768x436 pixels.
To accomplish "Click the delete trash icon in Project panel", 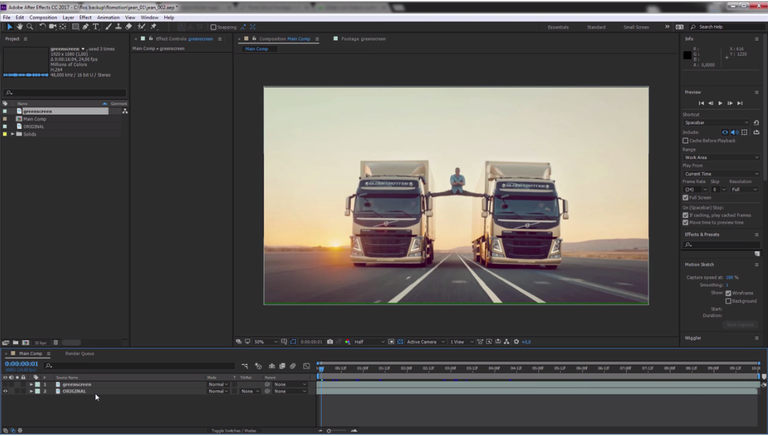I will click(x=56, y=342).
